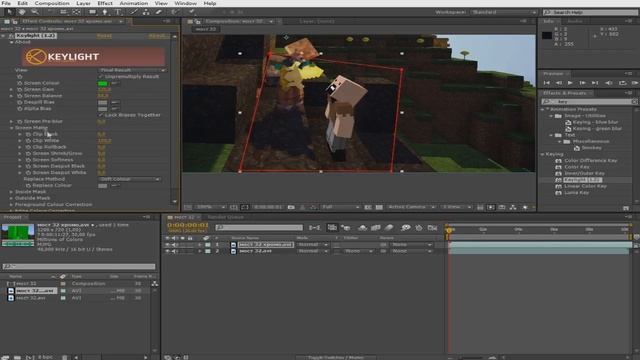Open viewer resolution Full dropdown

point(340,207)
